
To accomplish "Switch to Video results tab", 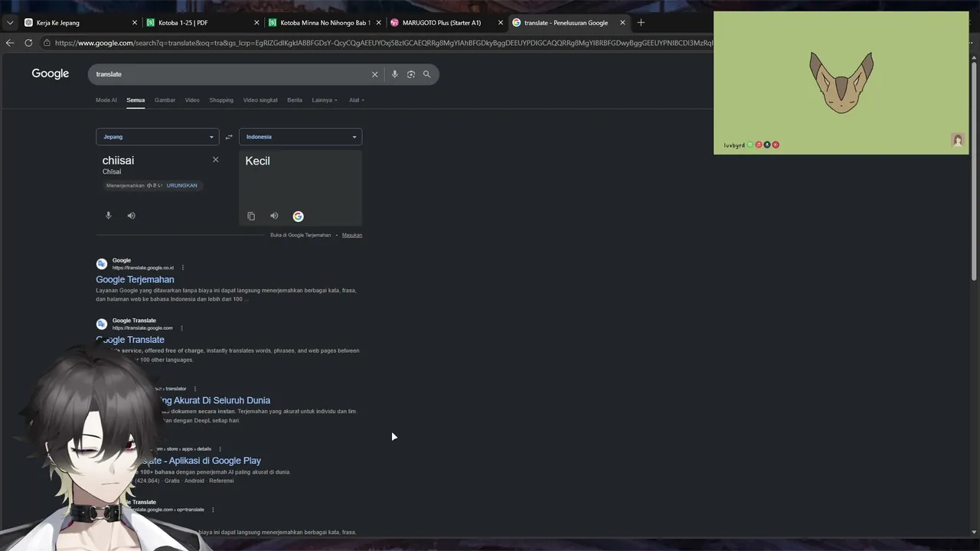I will point(192,100).
